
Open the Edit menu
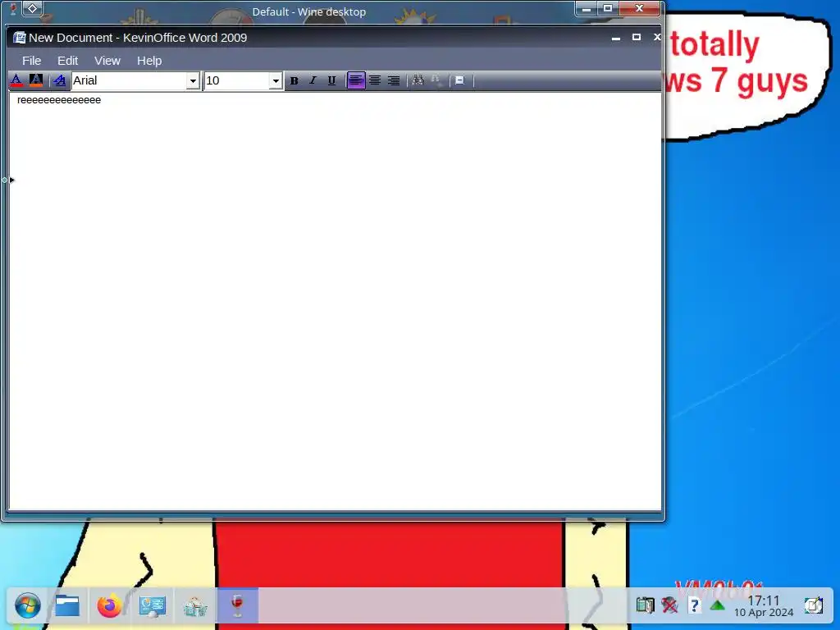[x=67, y=61]
